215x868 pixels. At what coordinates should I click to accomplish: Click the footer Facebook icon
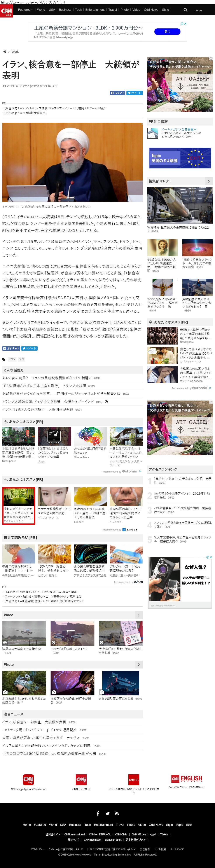coord(98,813)
